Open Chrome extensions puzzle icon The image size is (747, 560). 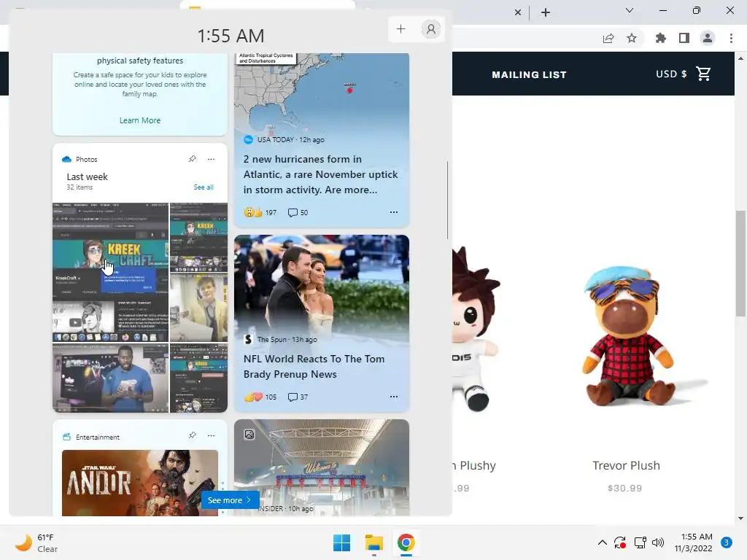click(661, 38)
